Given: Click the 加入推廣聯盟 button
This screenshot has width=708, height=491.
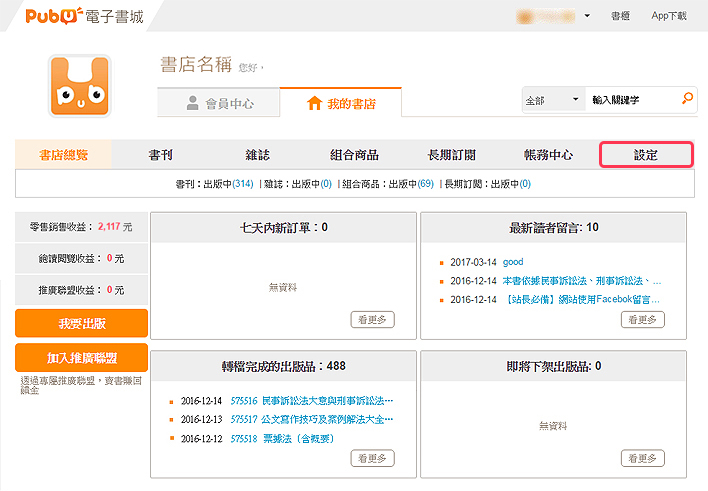Looking at the screenshot, I should [x=81, y=358].
